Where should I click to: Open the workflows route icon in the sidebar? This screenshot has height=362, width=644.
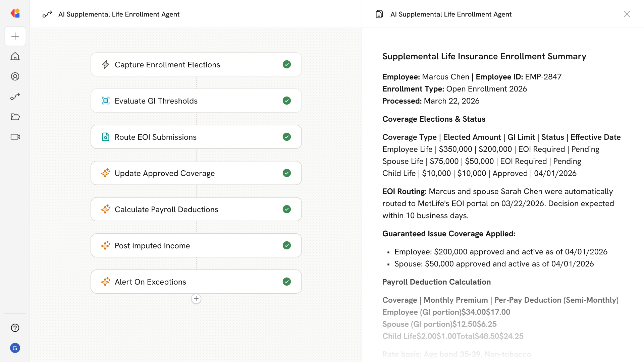(x=15, y=97)
